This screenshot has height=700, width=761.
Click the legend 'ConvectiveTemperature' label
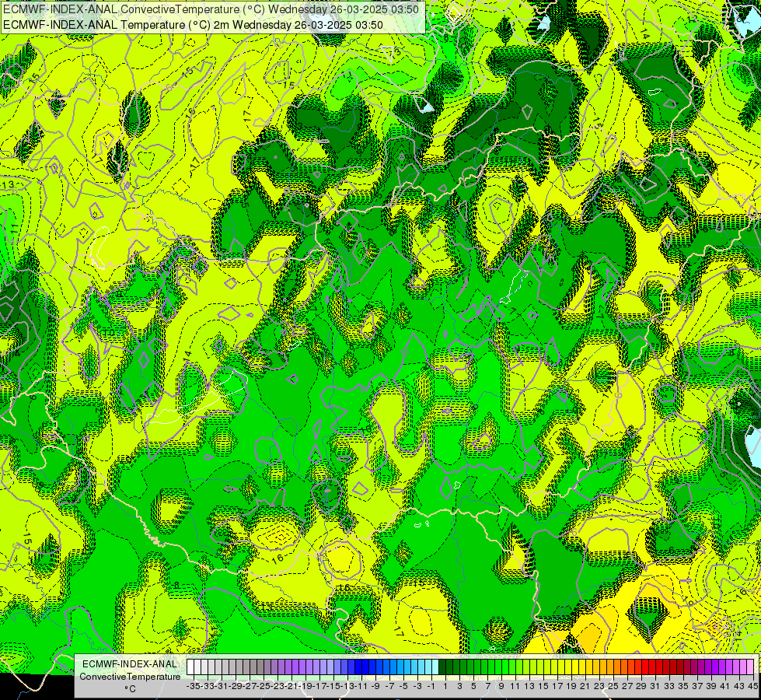pos(130,677)
